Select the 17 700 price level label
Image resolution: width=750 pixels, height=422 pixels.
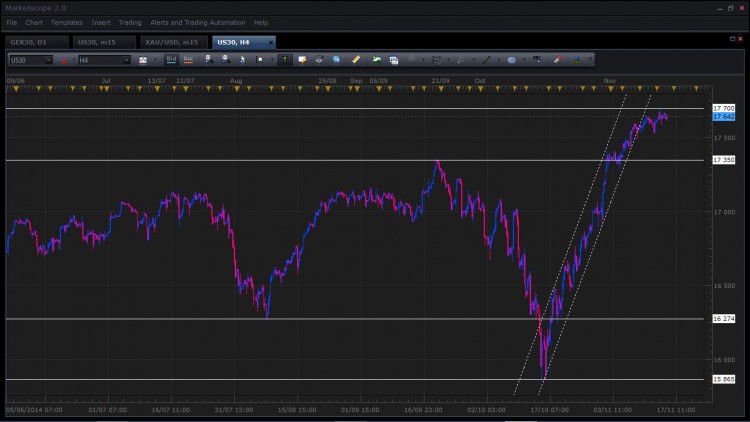724,109
